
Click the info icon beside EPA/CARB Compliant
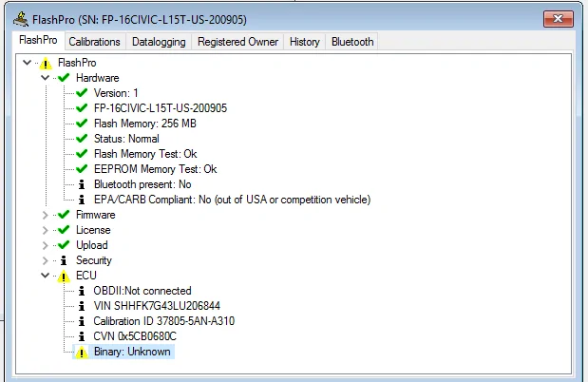pyautogui.click(x=82, y=200)
